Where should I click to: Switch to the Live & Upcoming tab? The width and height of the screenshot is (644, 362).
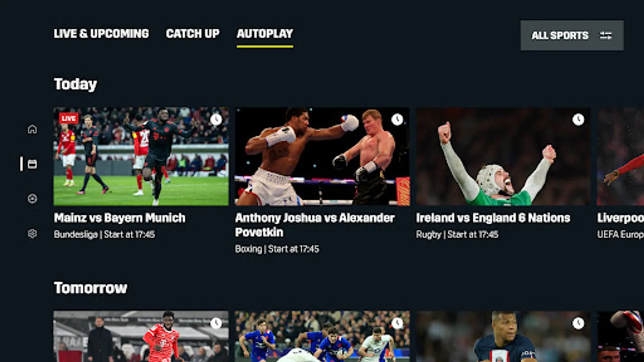pos(101,33)
